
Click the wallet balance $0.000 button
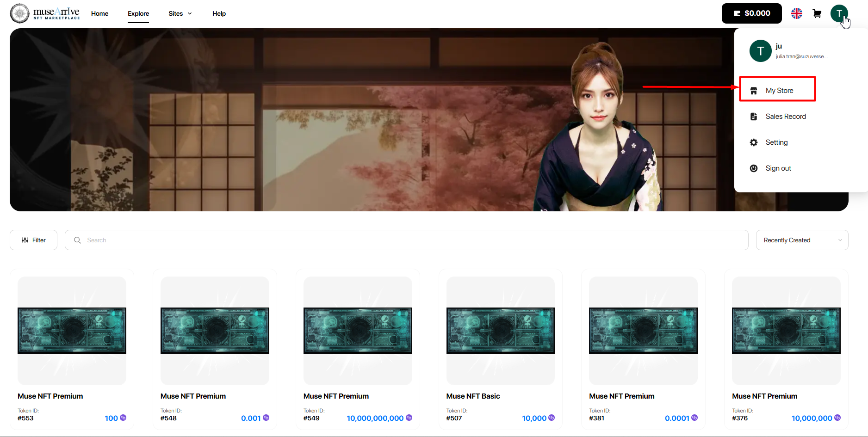[751, 13]
